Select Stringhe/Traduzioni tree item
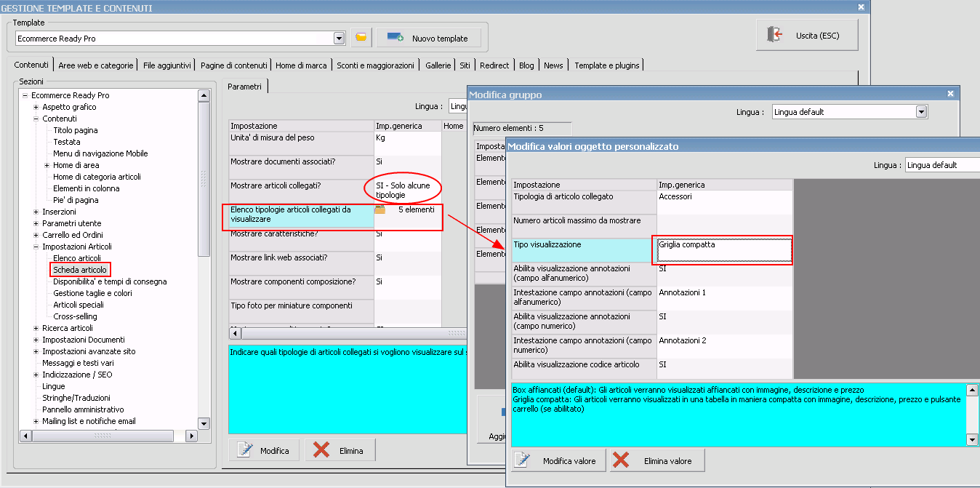 click(76, 398)
